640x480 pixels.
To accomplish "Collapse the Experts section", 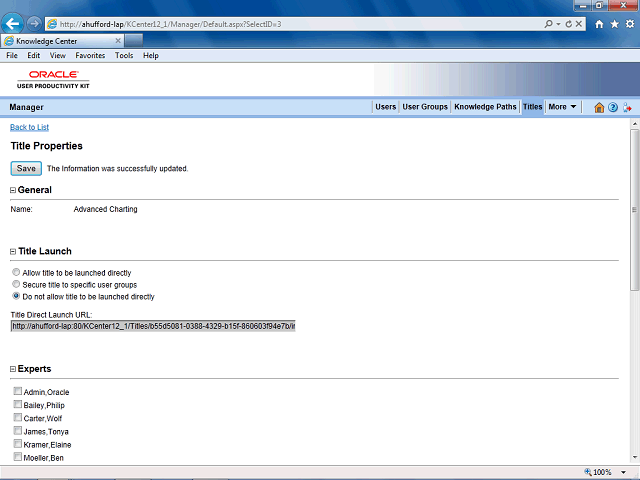I will (13, 369).
